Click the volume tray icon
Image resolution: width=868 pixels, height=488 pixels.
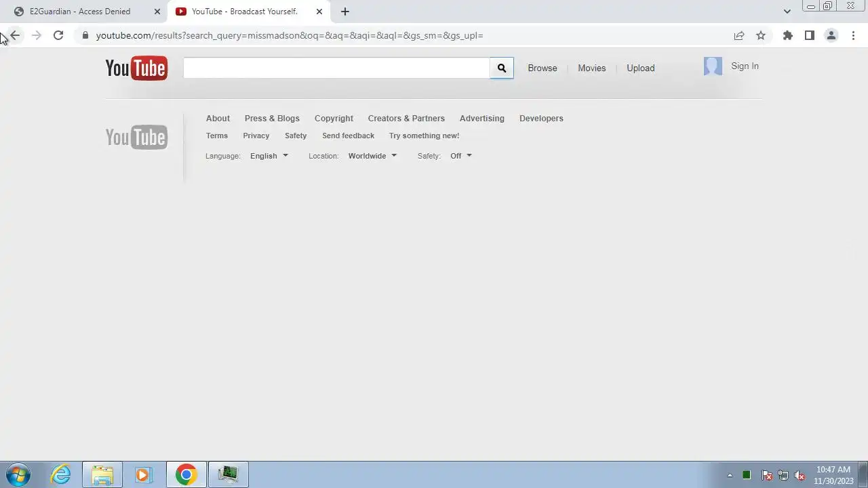800,475
